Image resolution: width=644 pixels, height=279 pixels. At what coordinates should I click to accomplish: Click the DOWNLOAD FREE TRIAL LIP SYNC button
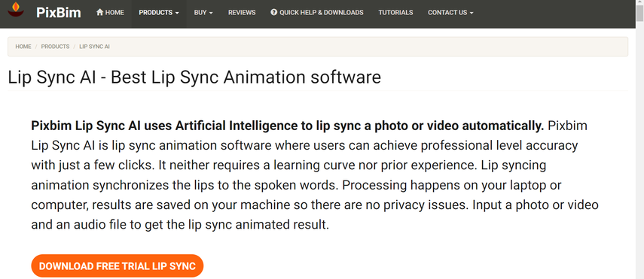click(x=117, y=266)
